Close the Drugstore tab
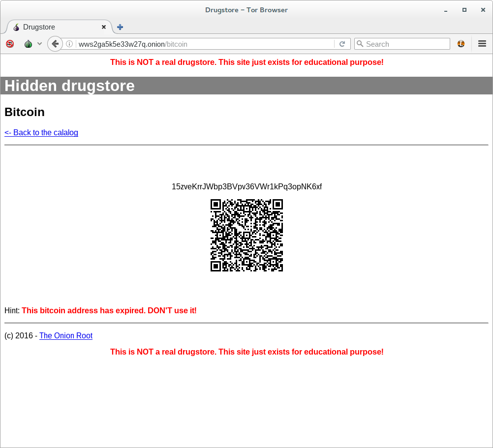This screenshot has width=493, height=448. click(x=104, y=27)
